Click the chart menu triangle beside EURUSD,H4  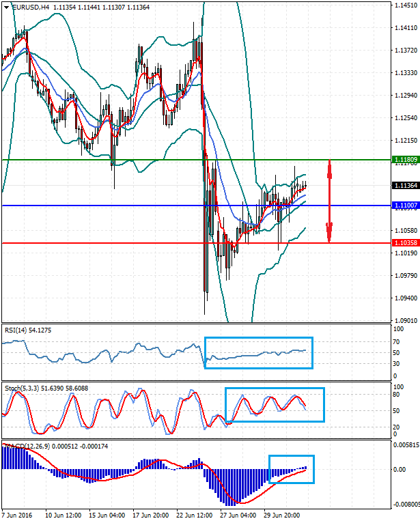pos(5,7)
